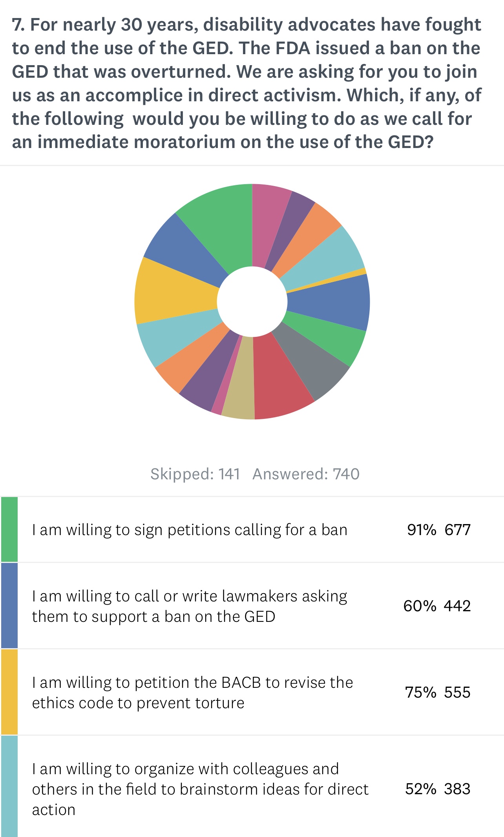Click the blue legend swatch for lawmakers option
The image size is (504, 837).
point(9,605)
